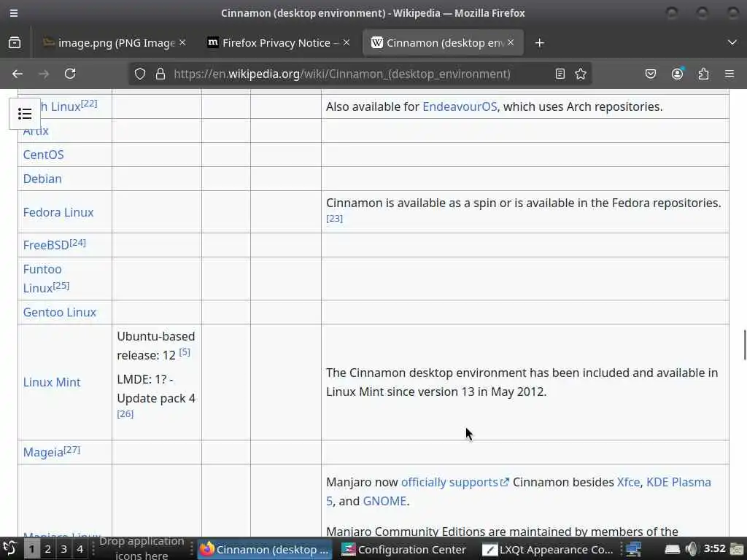Switch to virtual desktop 3
747x560 pixels.
click(x=64, y=549)
